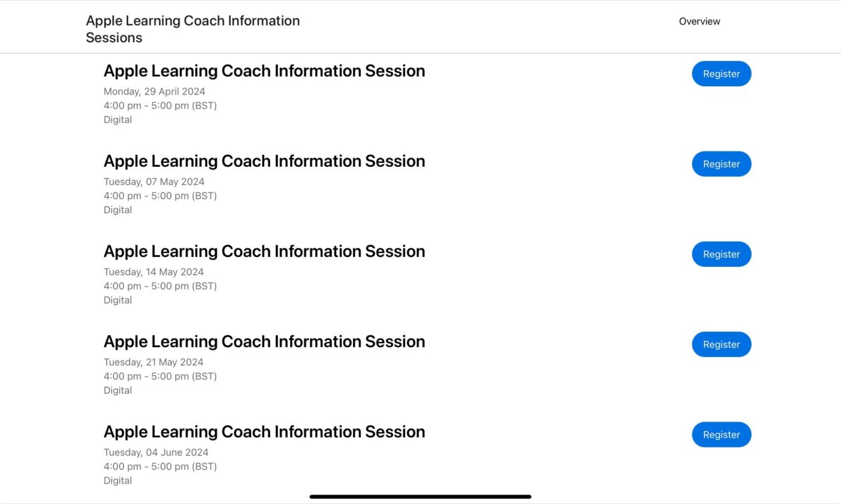Viewport: 841px width, 504px height.
Task: Click the time text under the 04 June session
Action: 160,466
